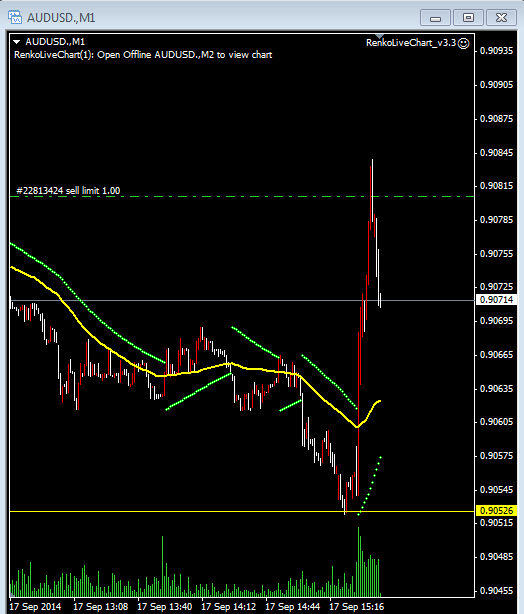Screen dimensions: 524x614
Task: Click the RenkoLiveChart smiley face icon
Action: point(463,43)
